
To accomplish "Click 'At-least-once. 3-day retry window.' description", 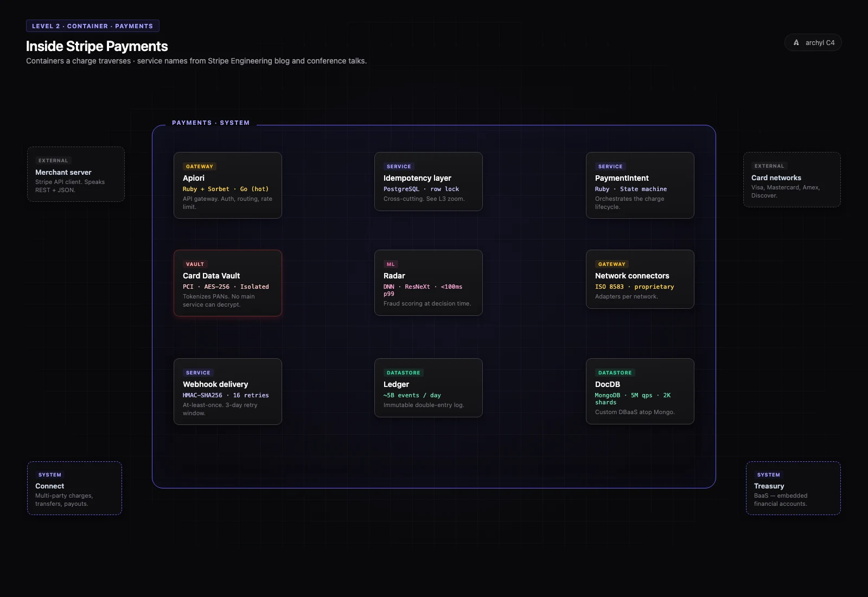I will 220,409.
